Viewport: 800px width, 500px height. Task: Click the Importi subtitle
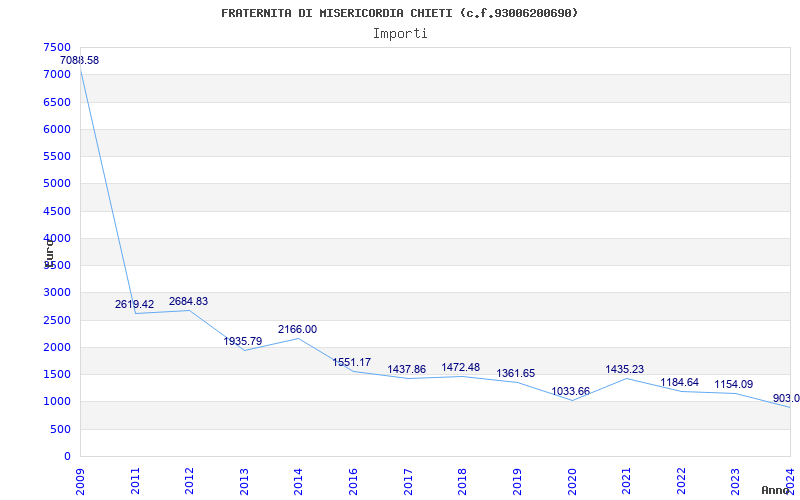[x=400, y=34]
